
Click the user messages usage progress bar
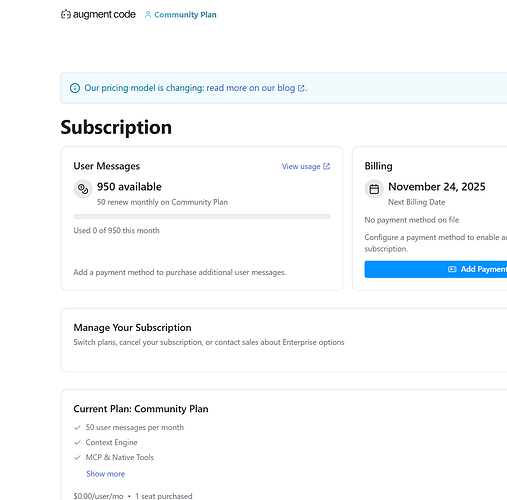pyautogui.click(x=202, y=217)
